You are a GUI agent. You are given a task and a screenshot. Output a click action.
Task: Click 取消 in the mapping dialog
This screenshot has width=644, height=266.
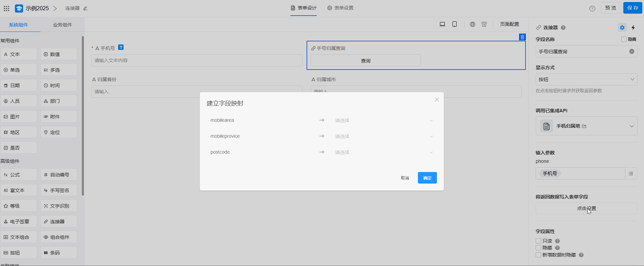pos(405,178)
